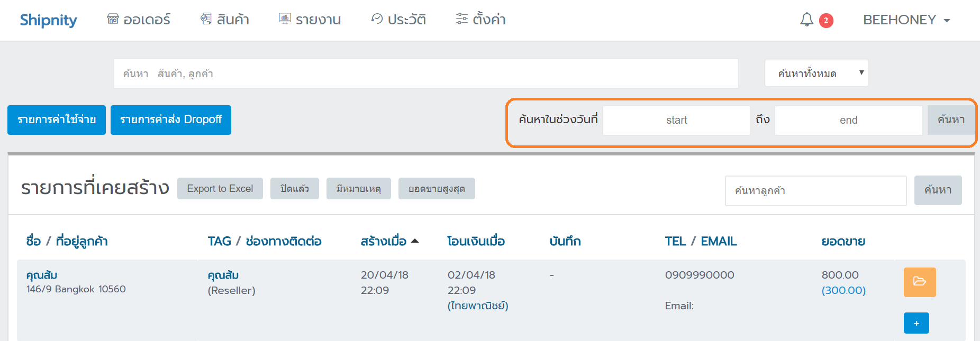
Task: Filter by ปิดแล้ว closed orders
Action: click(x=295, y=189)
